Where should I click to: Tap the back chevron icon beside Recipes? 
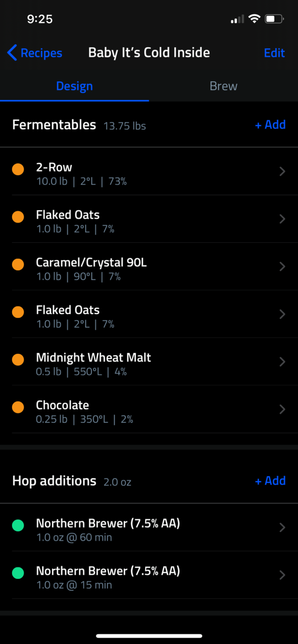point(12,53)
